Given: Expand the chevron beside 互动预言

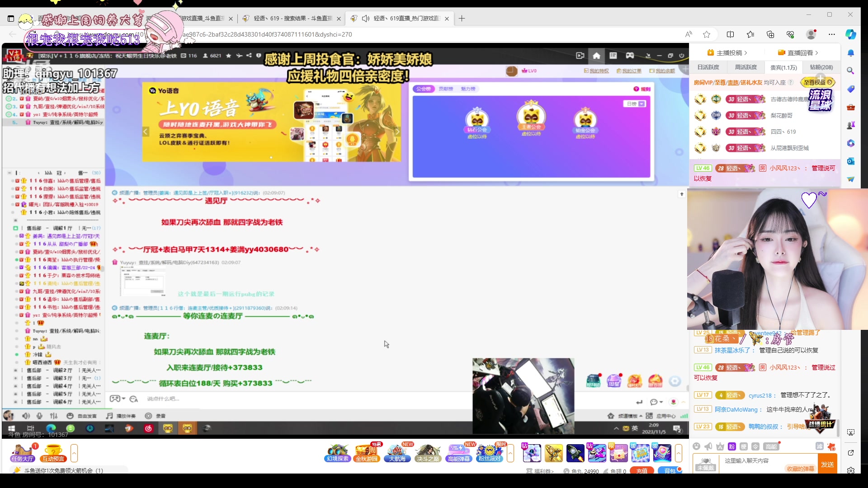Looking at the screenshot, I should pos(75,453).
